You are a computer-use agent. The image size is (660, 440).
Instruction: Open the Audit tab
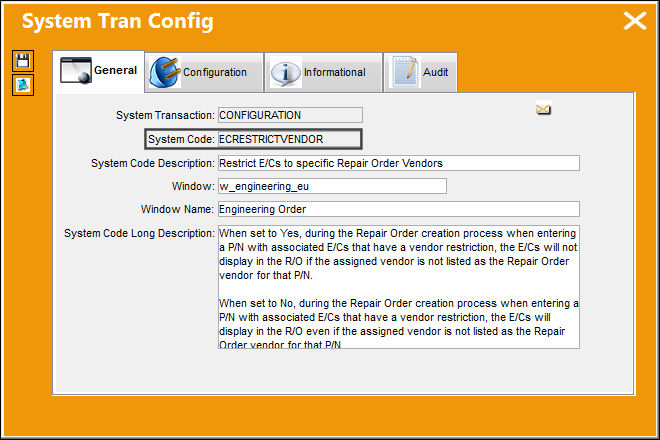coord(420,72)
